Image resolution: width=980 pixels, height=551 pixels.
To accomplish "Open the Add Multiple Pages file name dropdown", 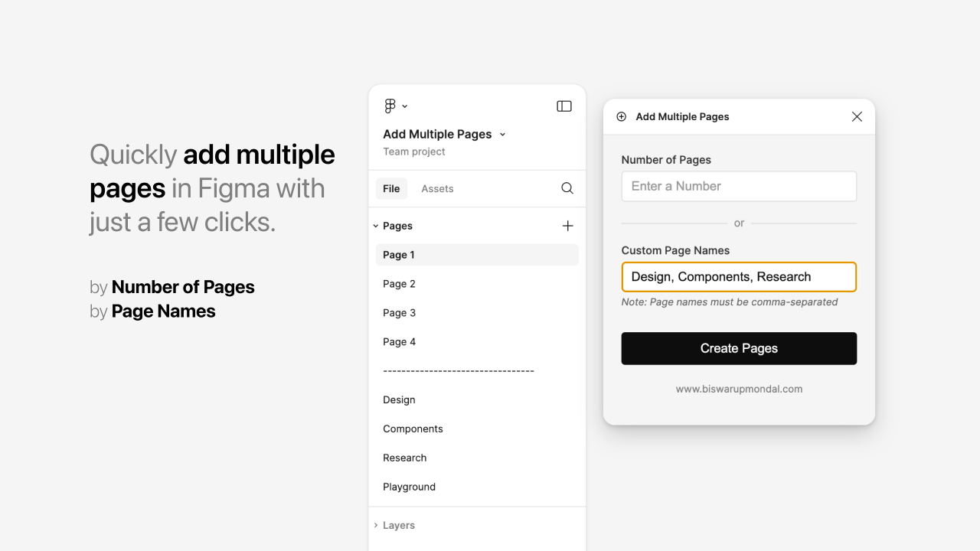I will point(502,135).
